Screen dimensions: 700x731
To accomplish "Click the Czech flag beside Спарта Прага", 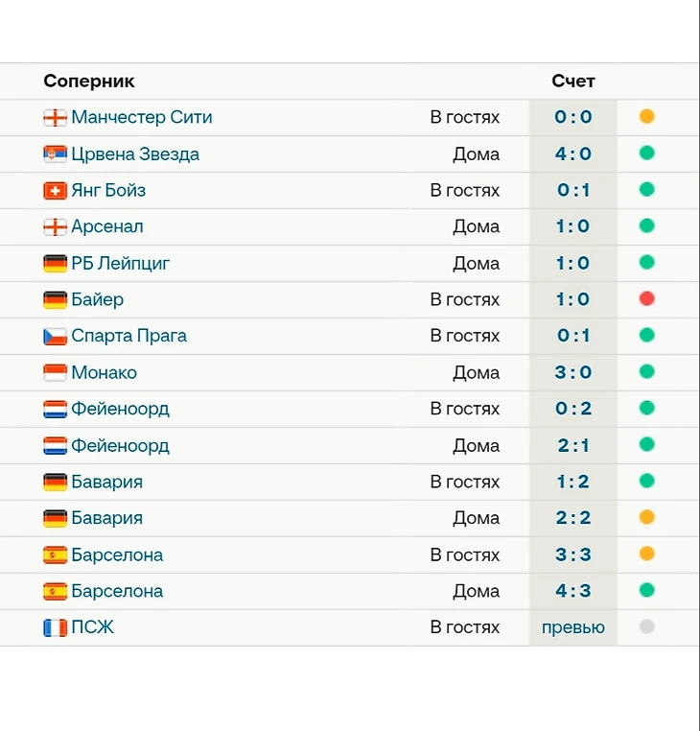I will coord(55,336).
